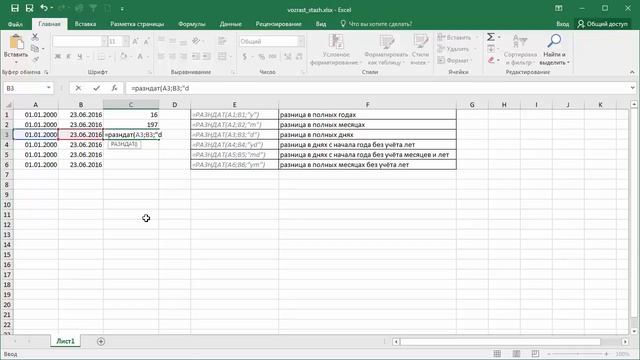Click the zoom slider in the status bar
Screen dimensions: 640x360
pyautogui.click(x=578, y=354)
